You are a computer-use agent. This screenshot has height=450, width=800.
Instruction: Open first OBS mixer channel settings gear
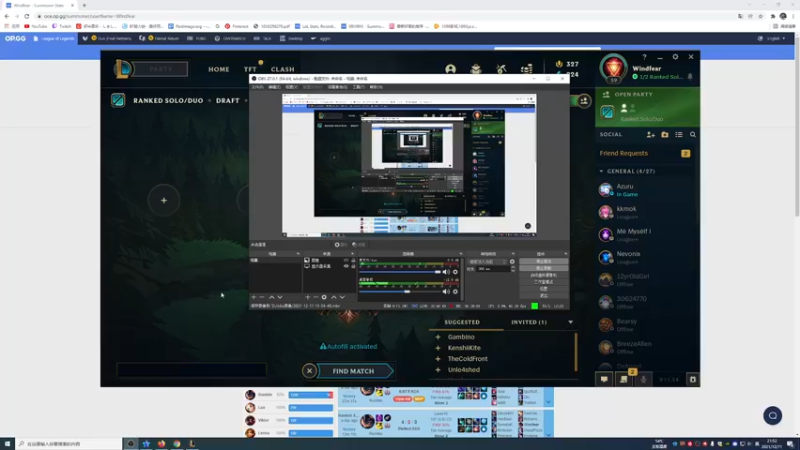point(455,272)
